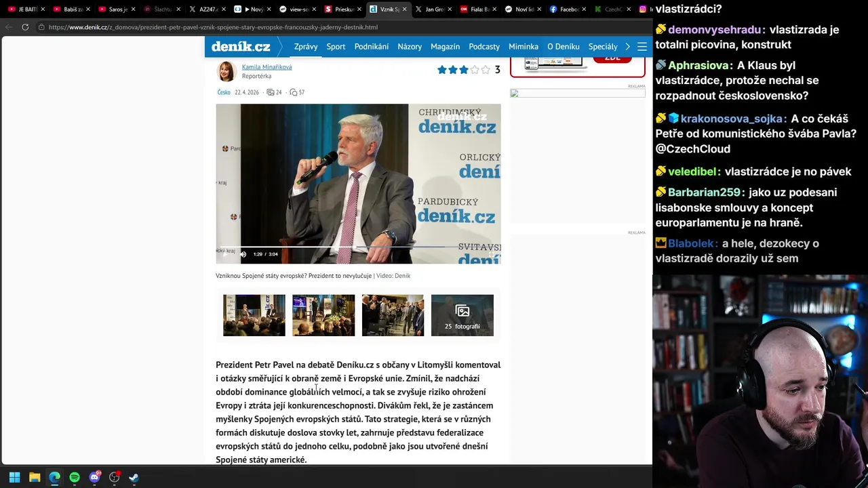Screen dimensions: 868x488
Task: Mute the video with the speaker icon
Action: point(243,254)
